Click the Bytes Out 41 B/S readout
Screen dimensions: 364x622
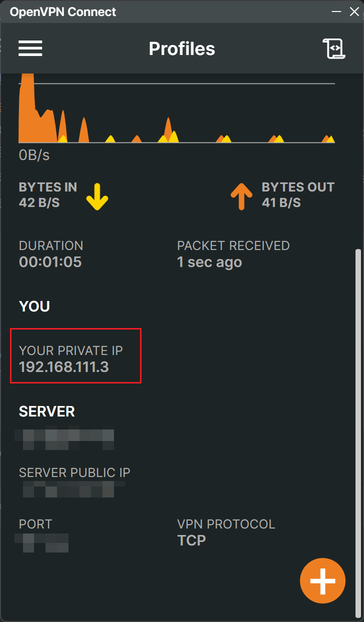281,202
